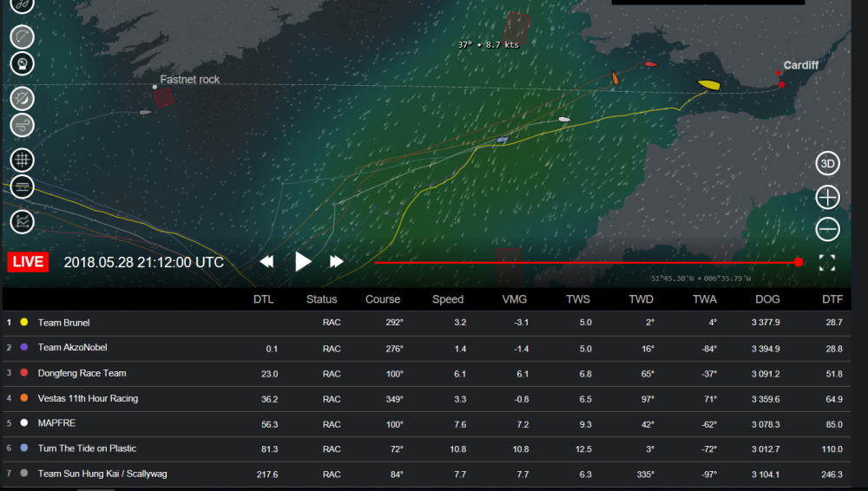Enter fullscreen map mode

click(827, 263)
